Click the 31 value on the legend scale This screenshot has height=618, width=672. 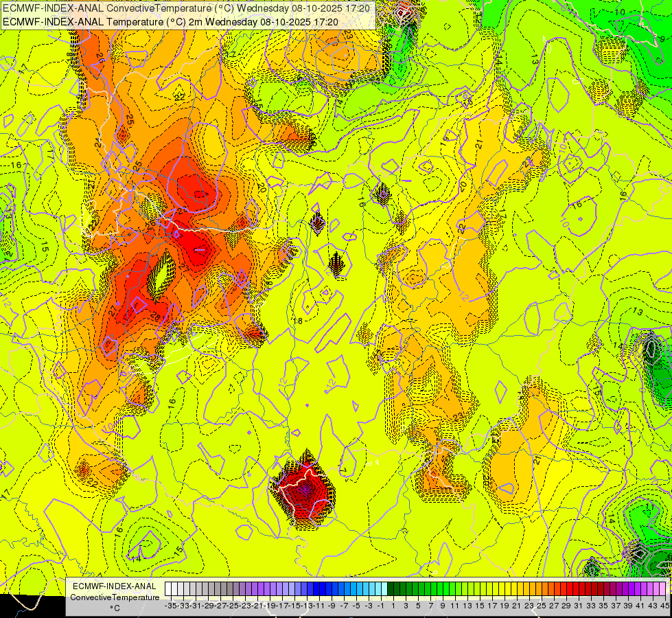579,606
